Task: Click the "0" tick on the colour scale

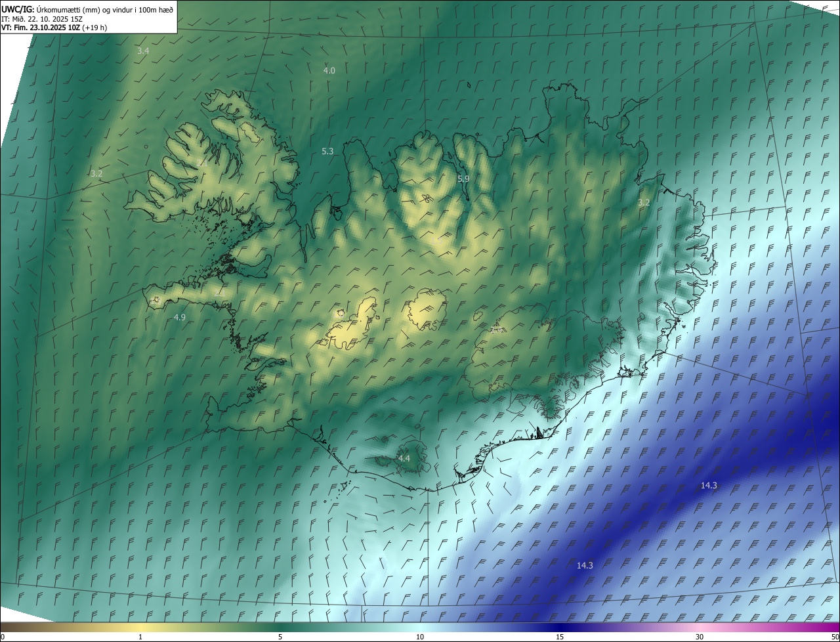Action: point(2,637)
